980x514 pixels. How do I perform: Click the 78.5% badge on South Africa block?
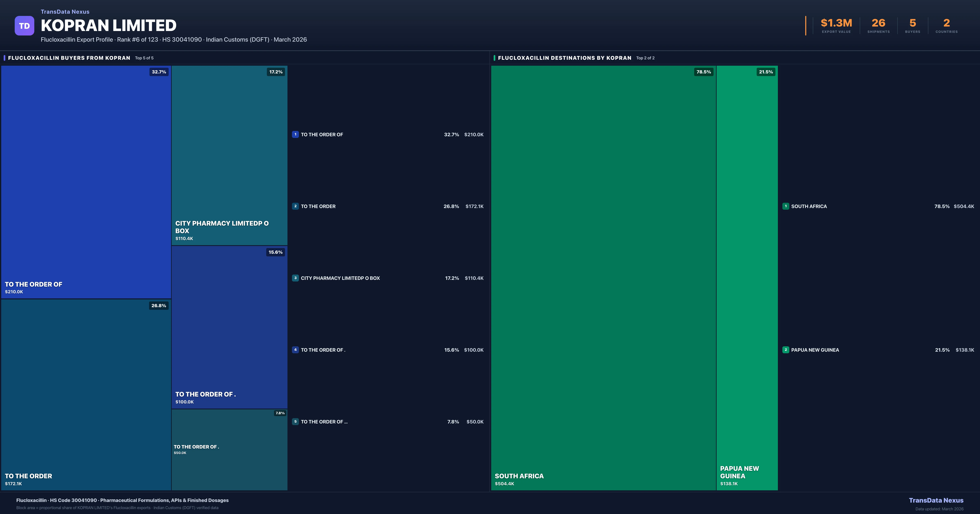pyautogui.click(x=703, y=72)
